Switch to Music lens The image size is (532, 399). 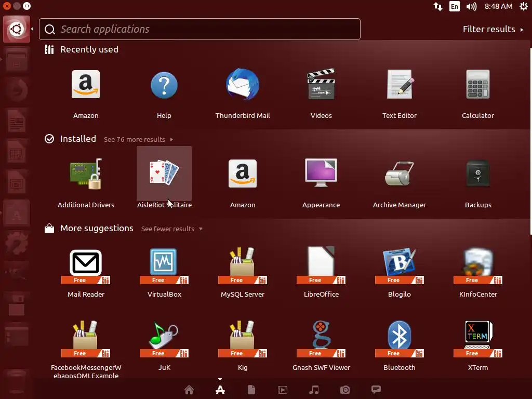point(314,390)
